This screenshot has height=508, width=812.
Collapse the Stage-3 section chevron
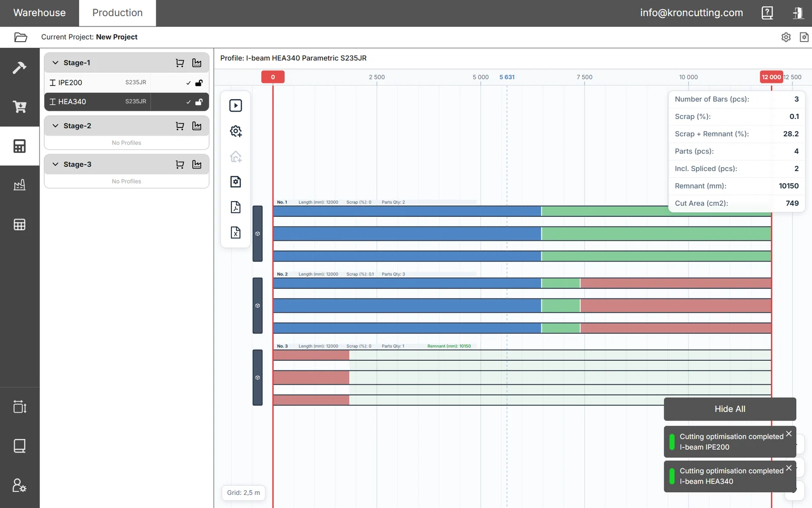pyautogui.click(x=55, y=165)
